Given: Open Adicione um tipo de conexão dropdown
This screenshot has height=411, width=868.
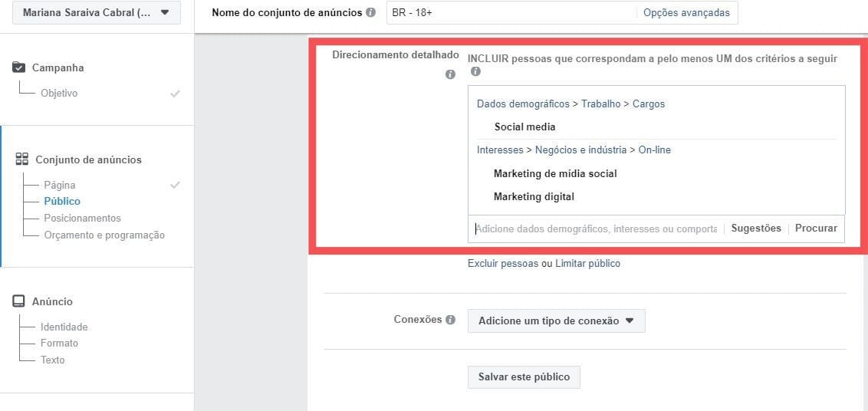Looking at the screenshot, I should tap(557, 321).
